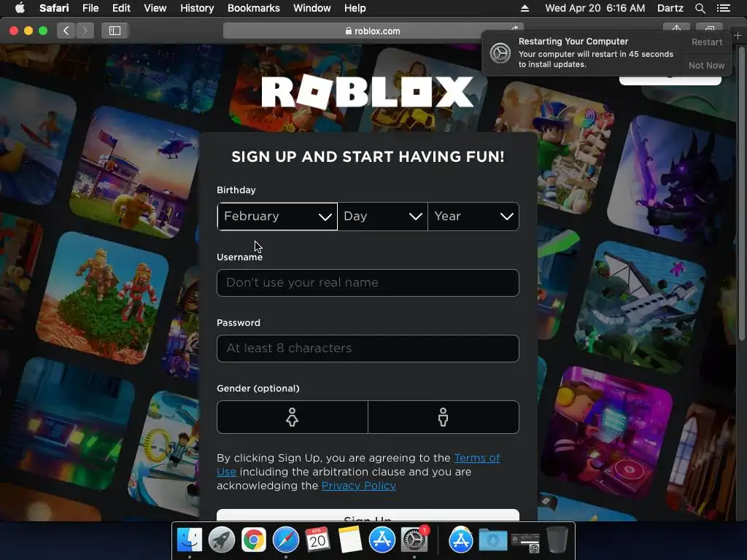Select the male gender icon
This screenshot has height=560, width=747.
(443, 417)
